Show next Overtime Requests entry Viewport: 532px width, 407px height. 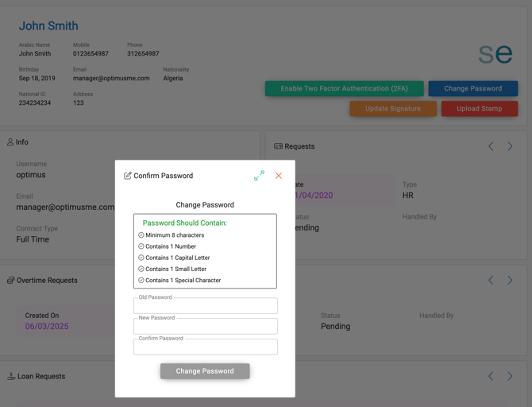coord(510,281)
